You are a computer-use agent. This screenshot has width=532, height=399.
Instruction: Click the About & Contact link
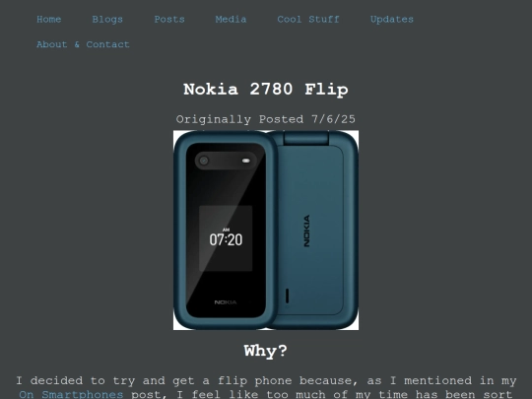pyautogui.click(x=83, y=44)
